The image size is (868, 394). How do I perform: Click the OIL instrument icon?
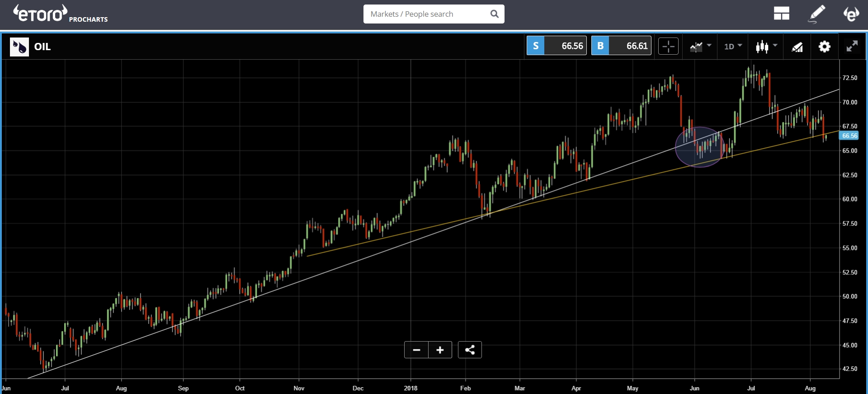tap(19, 47)
